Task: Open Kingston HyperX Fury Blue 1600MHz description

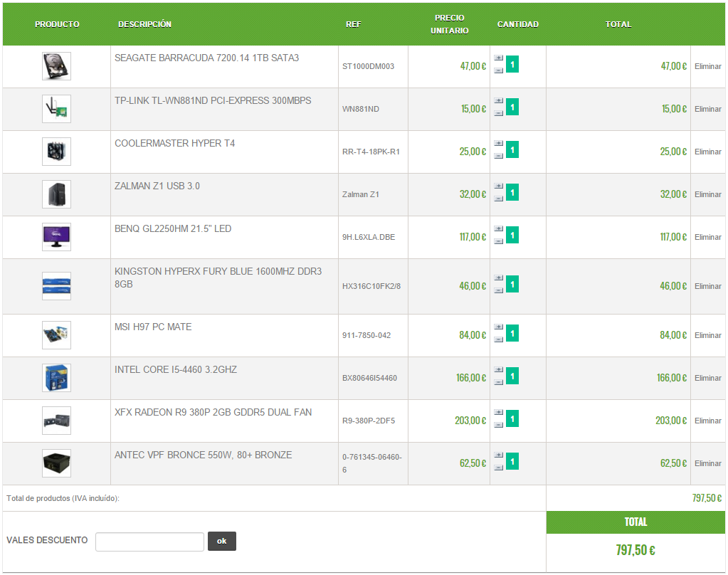Action: click(x=218, y=278)
